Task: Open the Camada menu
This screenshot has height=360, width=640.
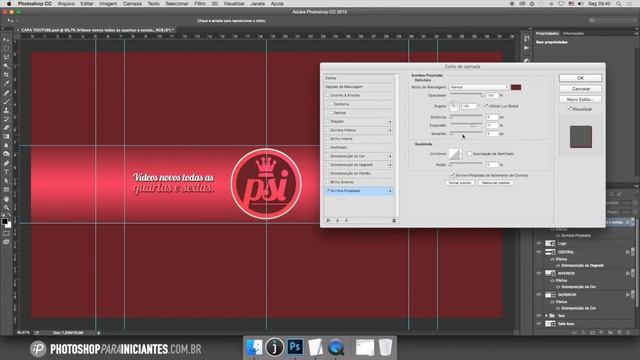Action: click(132, 4)
